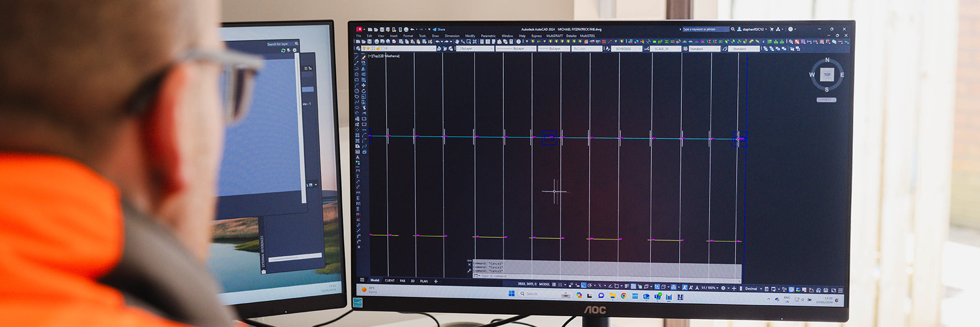
Task: Open the Decimal units dropdown
Action: pos(753,288)
